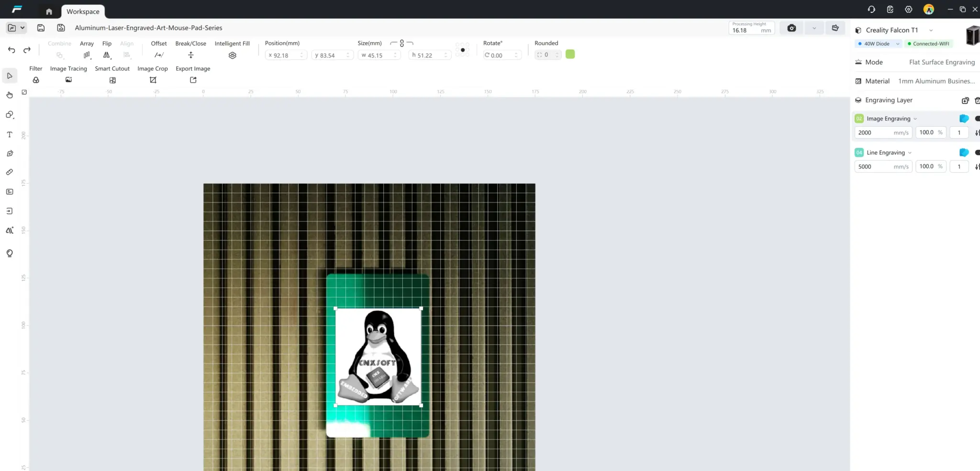Edit the Rotate angle field
This screenshot has width=980, height=471.
[x=501, y=55]
